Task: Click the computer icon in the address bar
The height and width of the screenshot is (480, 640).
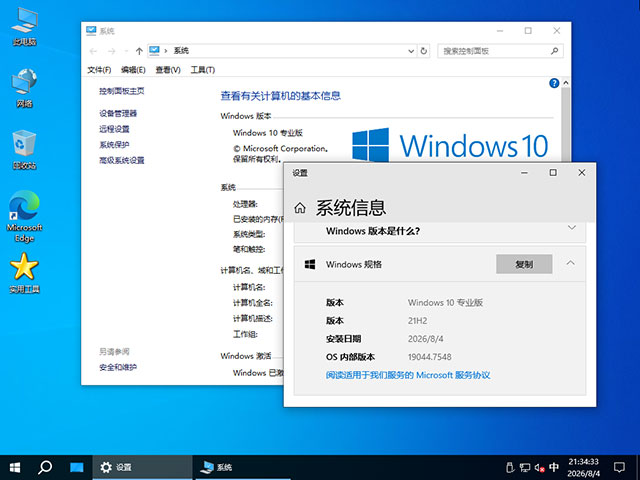Action: (x=154, y=51)
